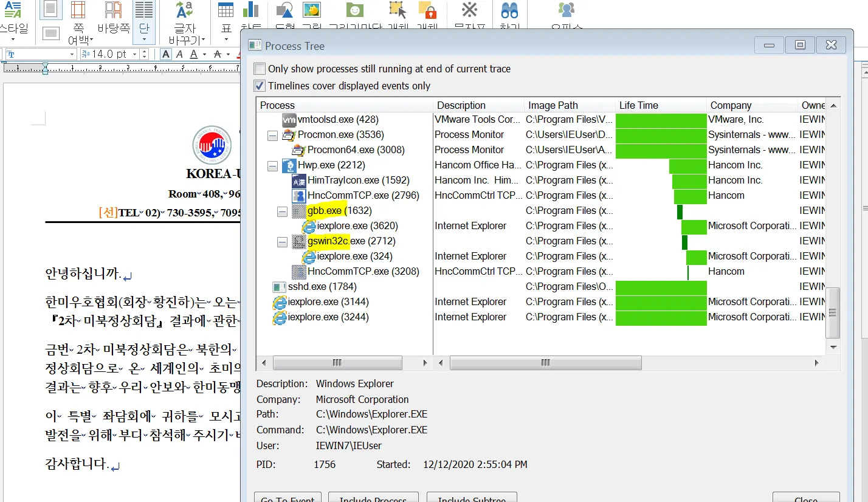This screenshot has height=502, width=868.
Task: Click the vertical scrollbar thumb in process list
Action: (x=833, y=313)
